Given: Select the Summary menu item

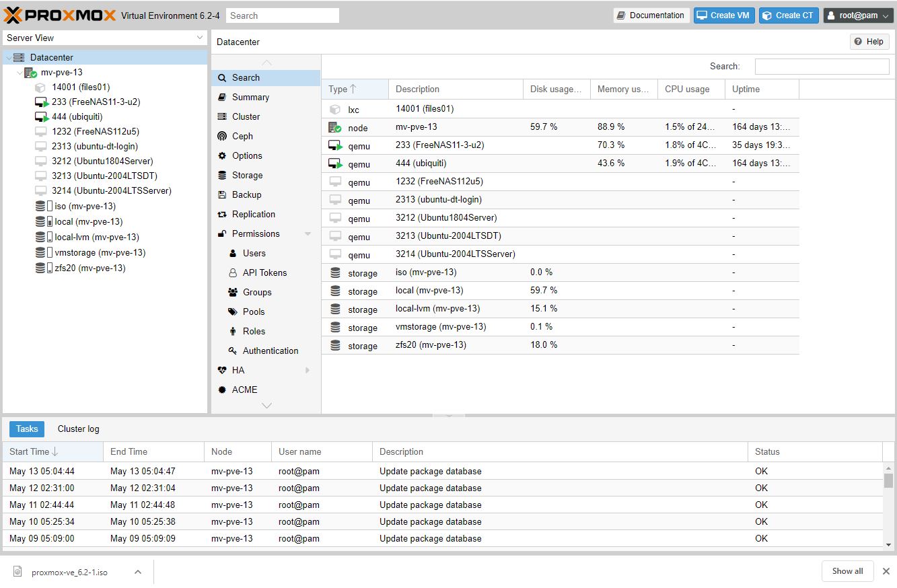Looking at the screenshot, I should [250, 97].
